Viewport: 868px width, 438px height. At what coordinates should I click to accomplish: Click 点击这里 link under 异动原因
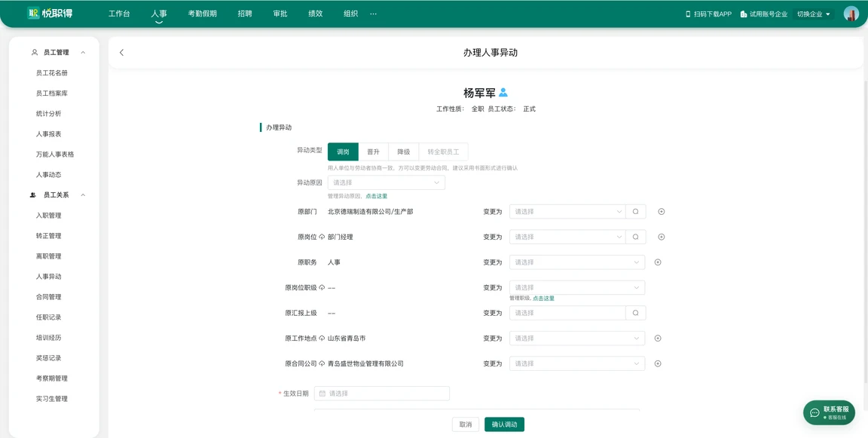click(377, 196)
